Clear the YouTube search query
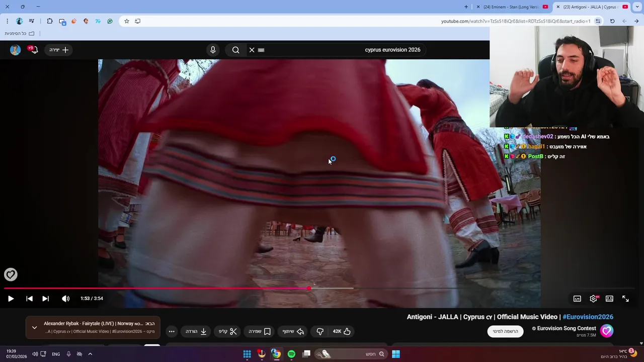This screenshot has width=644, height=362. 252,50
